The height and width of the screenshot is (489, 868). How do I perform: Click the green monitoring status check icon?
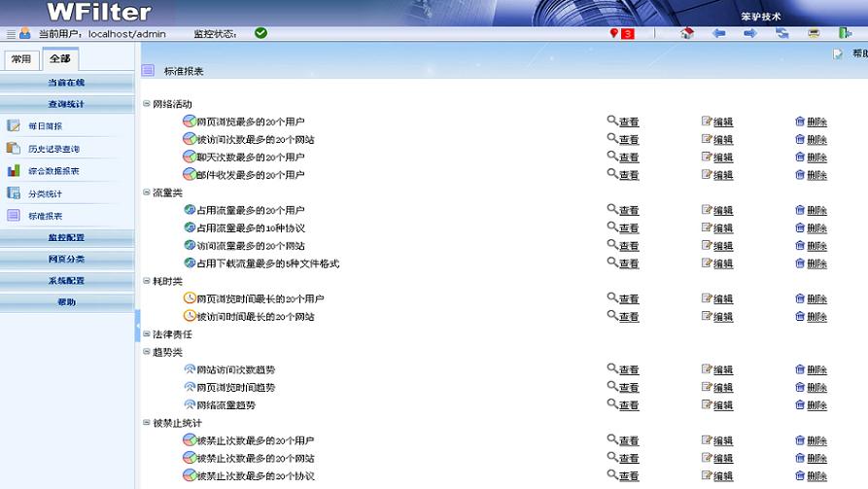260,33
